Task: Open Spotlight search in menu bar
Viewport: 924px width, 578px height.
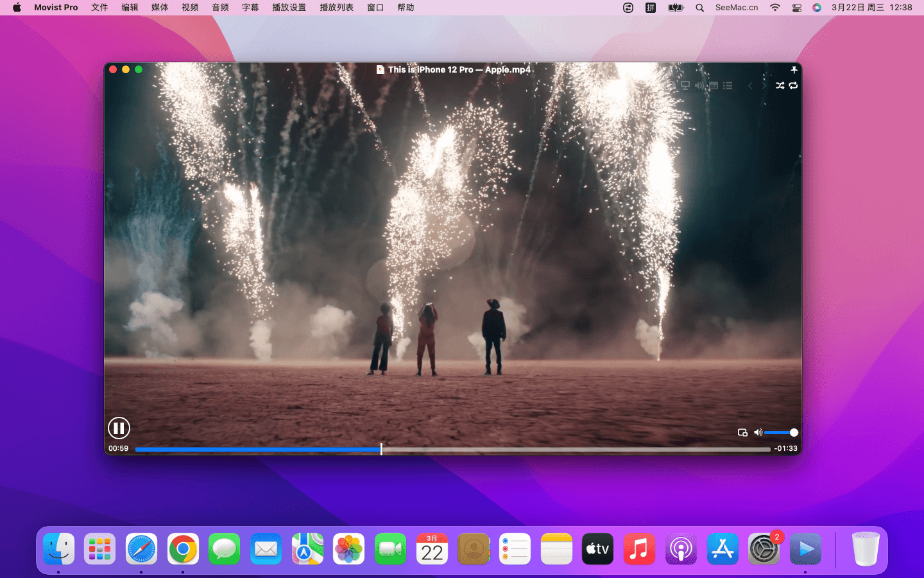Action: pyautogui.click(x=699, y=8)
